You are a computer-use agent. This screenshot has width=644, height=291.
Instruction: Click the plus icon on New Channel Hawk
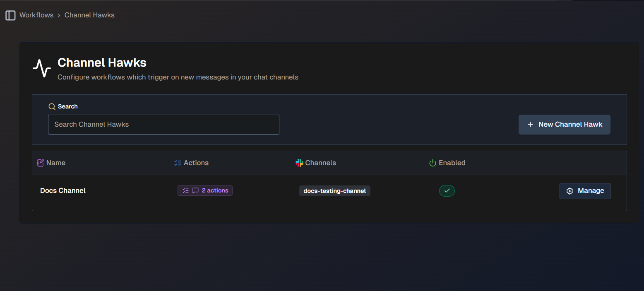click(x=531, y=124)
